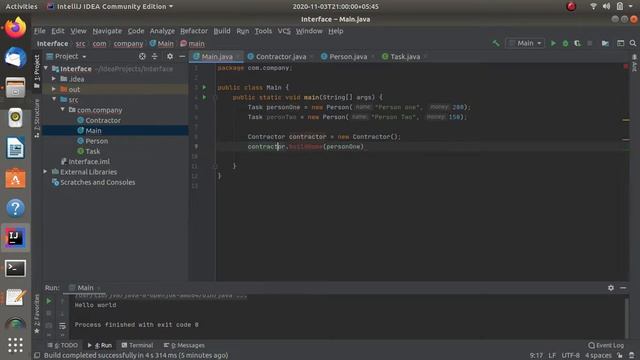Image resolution: width=640 pixels, height=360 pixels.
Task: Open the Event Log
Action: pos(606,345)
